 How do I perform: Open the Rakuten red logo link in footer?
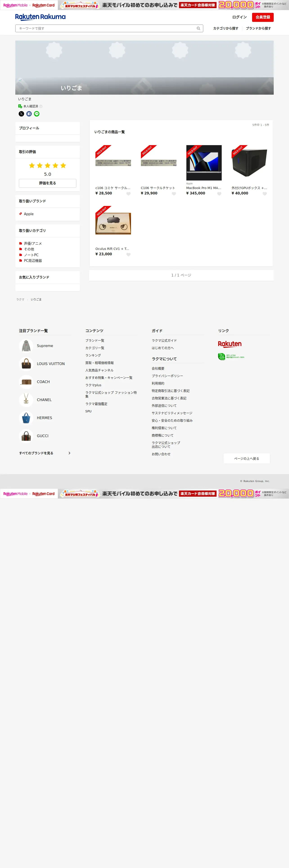coord(230,344)
